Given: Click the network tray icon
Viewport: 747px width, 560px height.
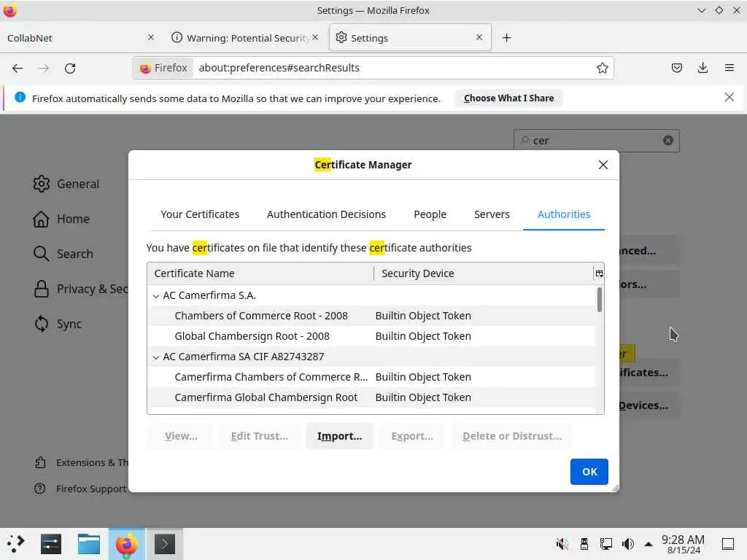Looking at the screenshot, I should (x=606, y=544).
